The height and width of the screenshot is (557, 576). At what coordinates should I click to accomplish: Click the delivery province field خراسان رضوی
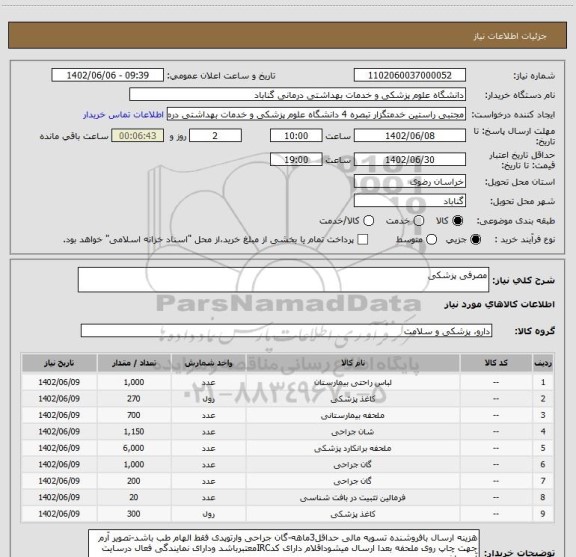click(410, 182)
